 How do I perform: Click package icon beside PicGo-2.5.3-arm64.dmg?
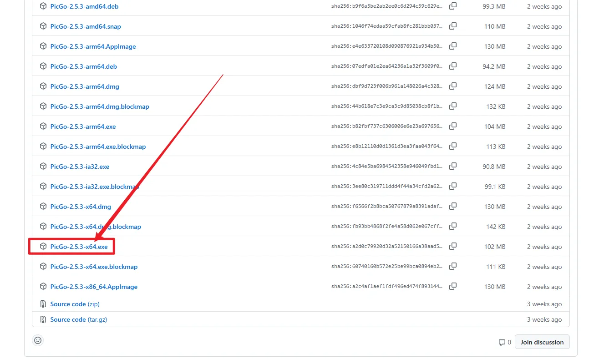[x=43, y=86]
